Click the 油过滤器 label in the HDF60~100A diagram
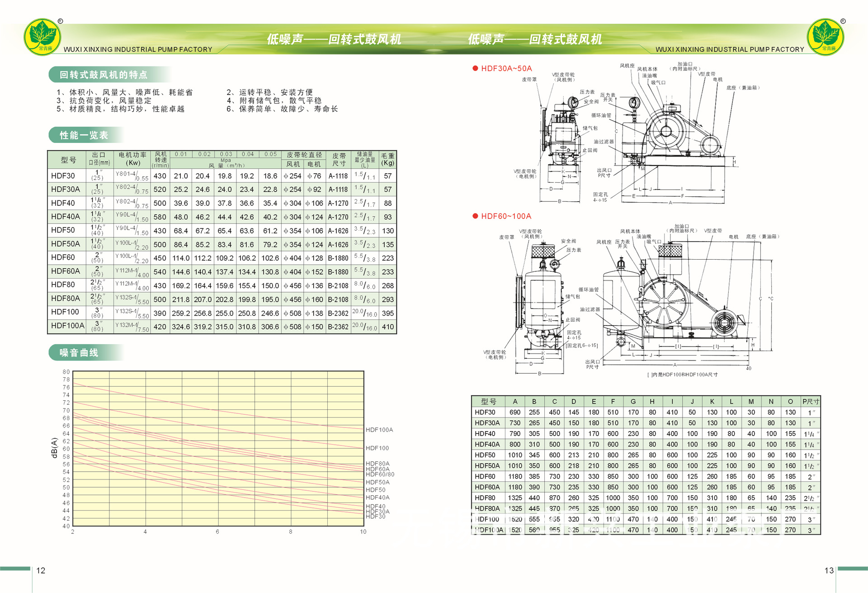Viewport: 868px width, 593px height. point(590,309)
